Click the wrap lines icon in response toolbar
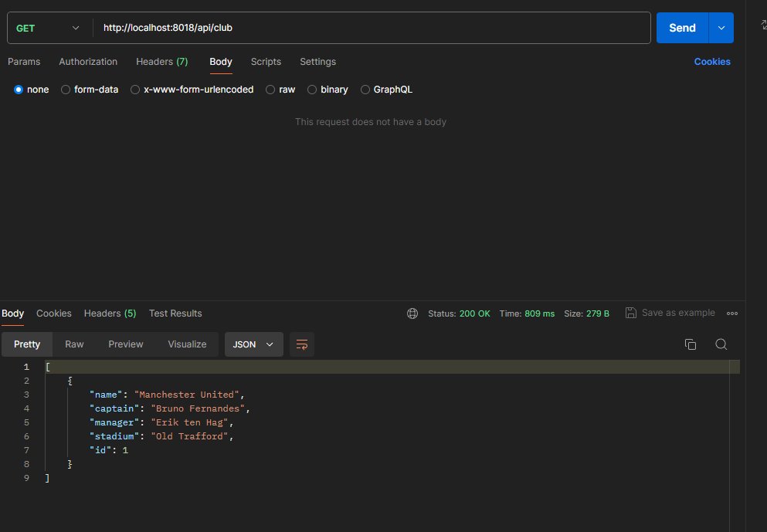This screenshot has width=767, height=532. tap(302, 344)
